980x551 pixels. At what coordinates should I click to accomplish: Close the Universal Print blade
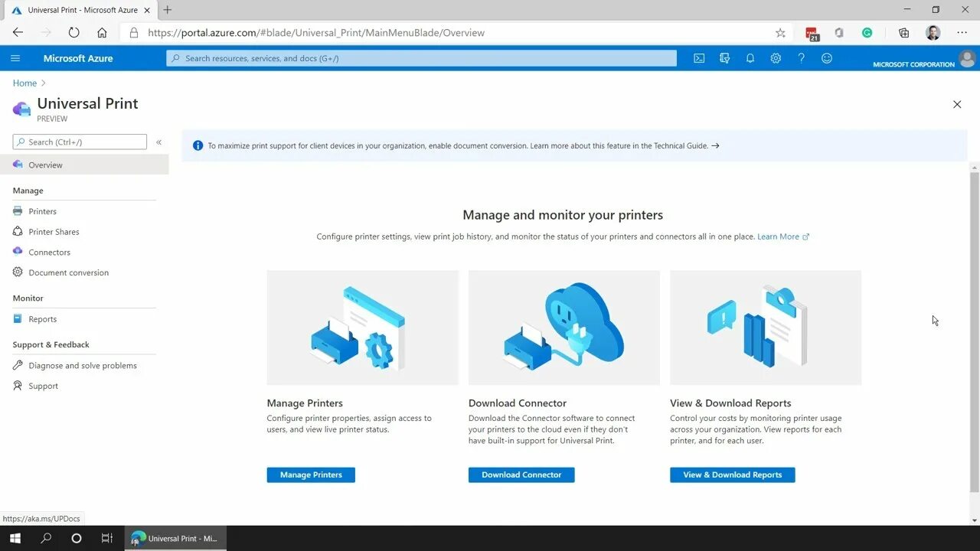957,104
